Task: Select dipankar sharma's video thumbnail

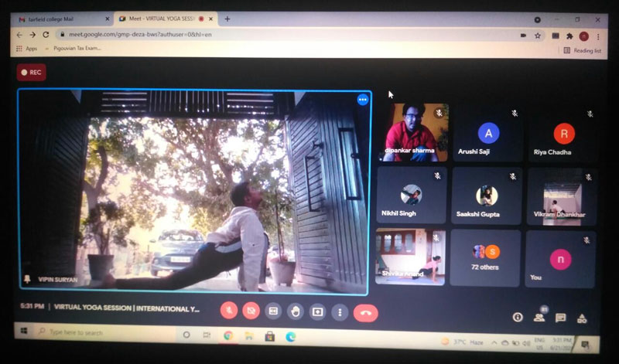Action: click(414, 132)
